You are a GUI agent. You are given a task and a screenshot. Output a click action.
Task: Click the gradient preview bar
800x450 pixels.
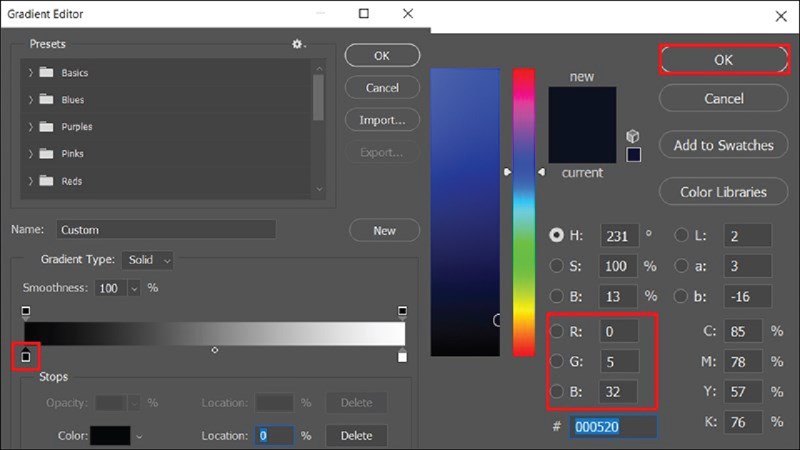[x=215, y=333]
